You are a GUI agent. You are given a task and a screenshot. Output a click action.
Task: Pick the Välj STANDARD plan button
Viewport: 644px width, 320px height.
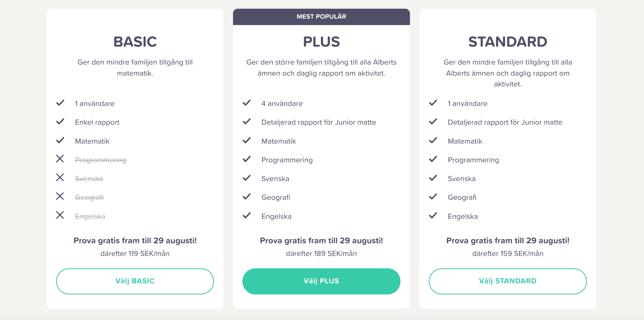pyautogui.click(x=508, y=281)
